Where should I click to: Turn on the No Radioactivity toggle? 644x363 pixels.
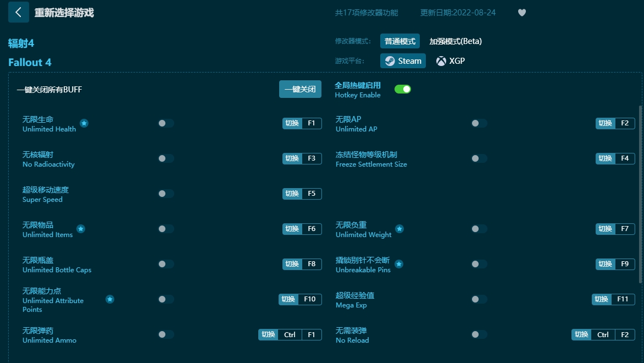pyautogui.click(x=166, y=158)
